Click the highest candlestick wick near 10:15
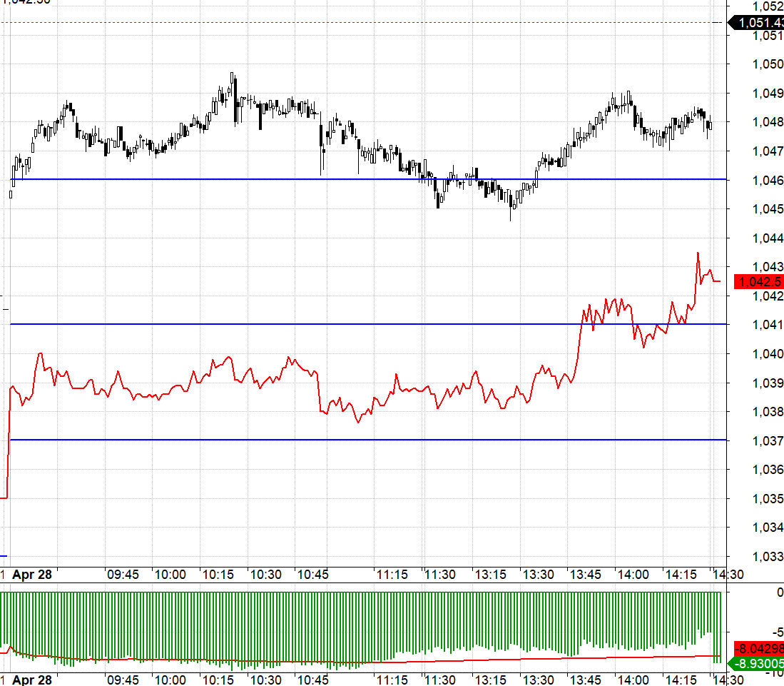The height and width of the screenshot is (686, 784). tap(232, 74)
